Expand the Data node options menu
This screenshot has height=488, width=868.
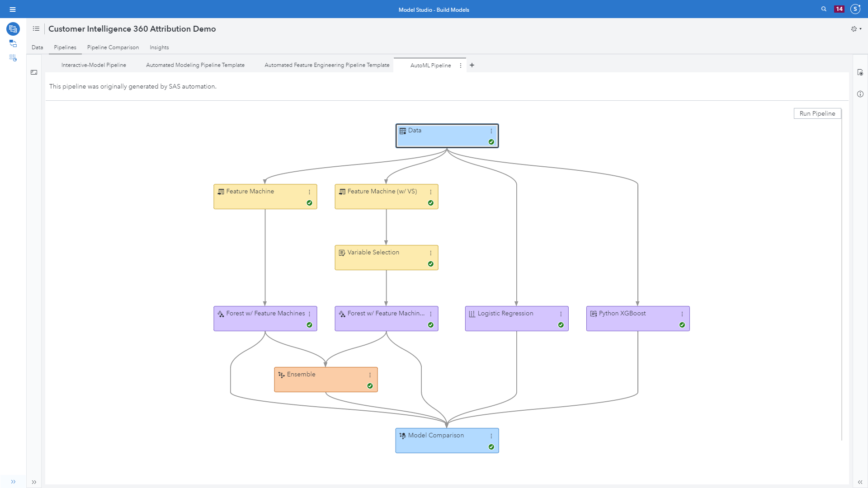491,130
